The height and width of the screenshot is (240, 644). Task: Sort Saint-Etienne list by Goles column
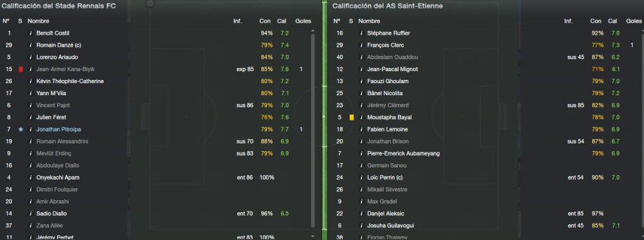click(634, 21)
